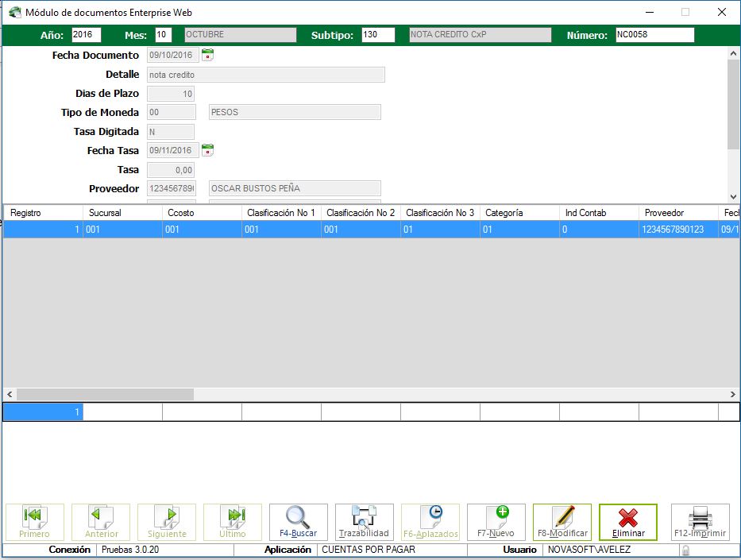Click the Número field NC0058

coord(655,34)
